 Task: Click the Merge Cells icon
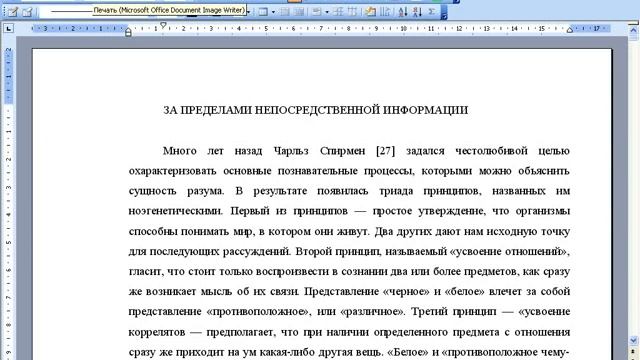click(x=285, y=12)
